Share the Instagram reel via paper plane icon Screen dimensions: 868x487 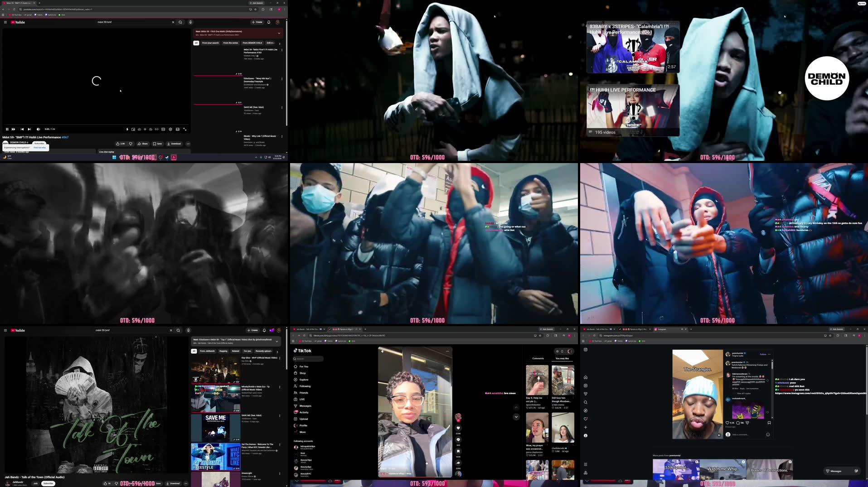[x=747, y=423]
